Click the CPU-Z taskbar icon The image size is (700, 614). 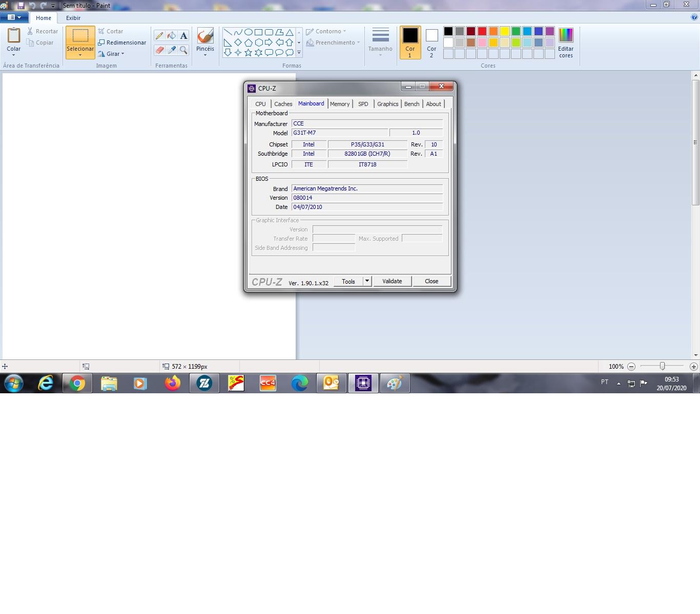coord(363,383)
